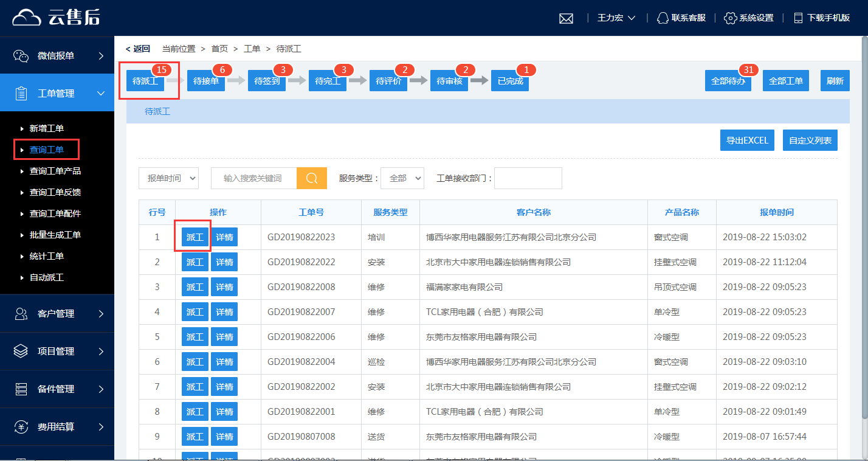Expand the 客户管理 menu chevron
Viewport: 868px width, 461px height.
coord(101,313)
